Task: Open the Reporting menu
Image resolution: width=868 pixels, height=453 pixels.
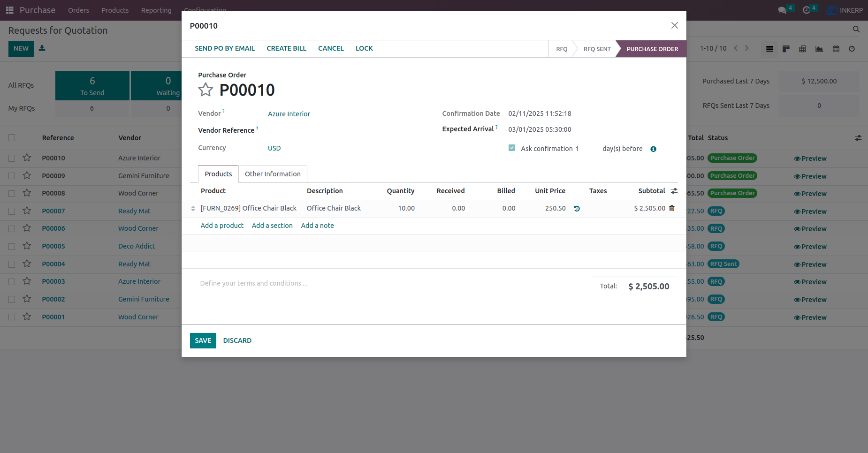Action: [156, 10]
